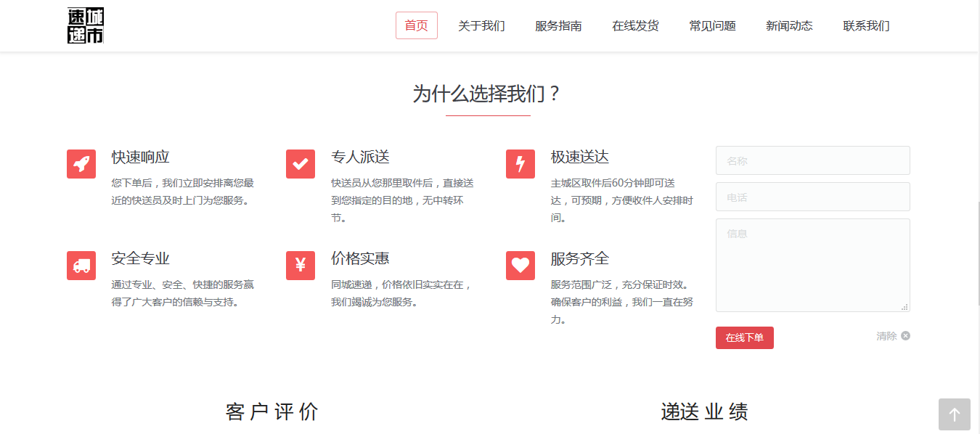Screen dimensions: 980x434
Task: Click the back-to-top arrow button
Action: tap(954, 414)
